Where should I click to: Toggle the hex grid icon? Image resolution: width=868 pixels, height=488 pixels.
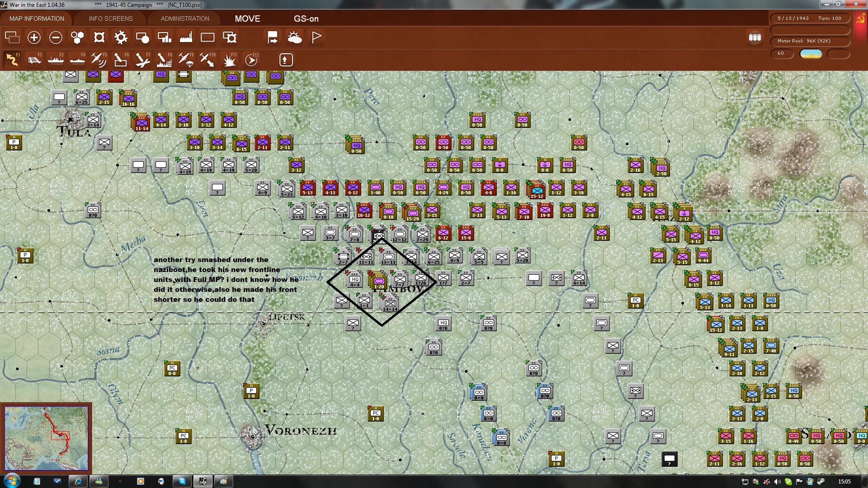tap(77, 38)
